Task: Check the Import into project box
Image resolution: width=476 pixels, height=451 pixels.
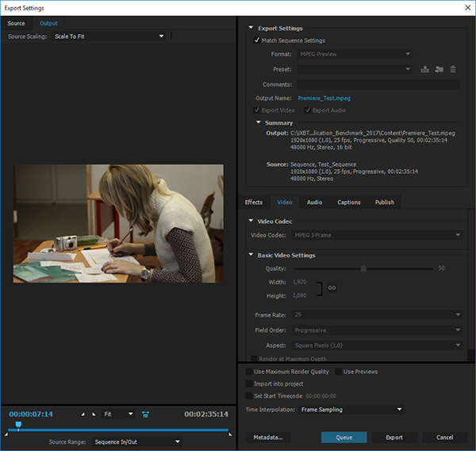Action: click(249, 384)
